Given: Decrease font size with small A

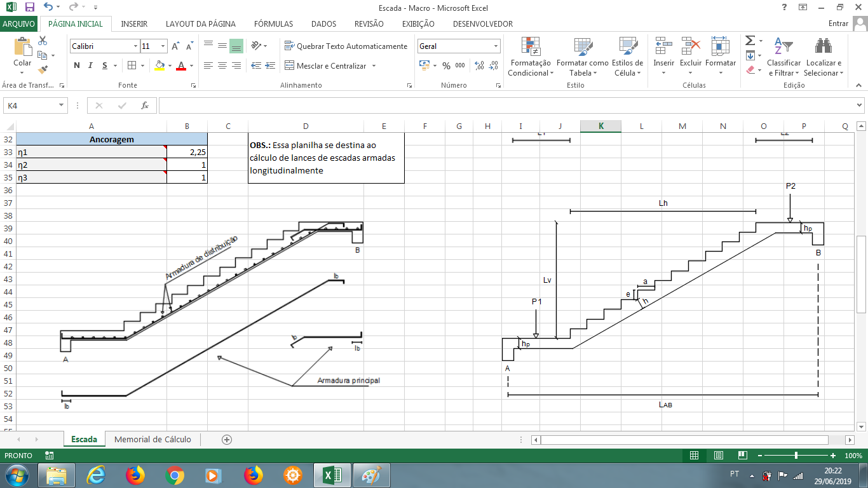Looking at the screenshot, I should 189,46.
